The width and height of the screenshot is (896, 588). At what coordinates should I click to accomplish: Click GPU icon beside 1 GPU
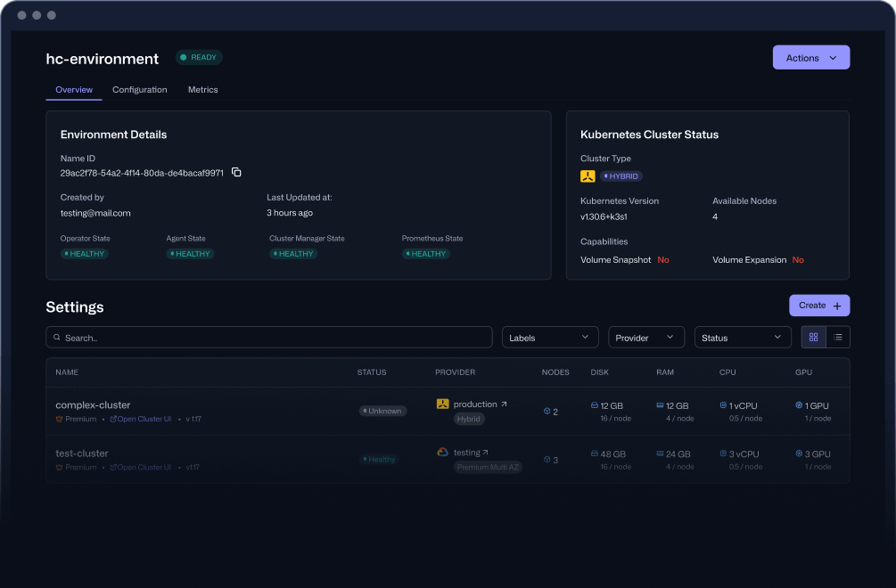point(799,405)
